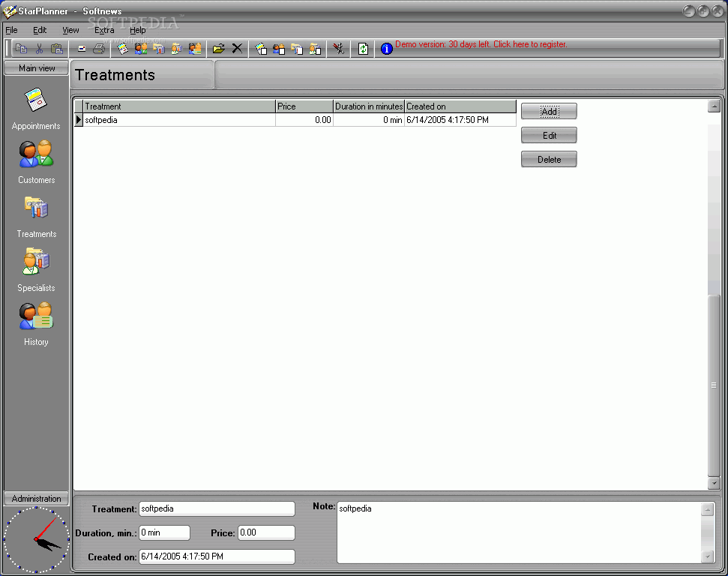
Task: Click the Note box scroll-down arrow
Action: coord(708,556)
